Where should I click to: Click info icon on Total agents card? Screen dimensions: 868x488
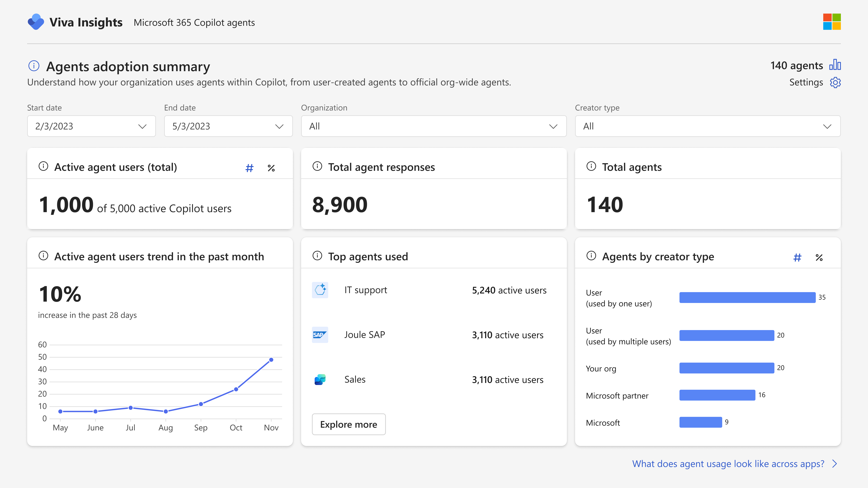[591, 166]
